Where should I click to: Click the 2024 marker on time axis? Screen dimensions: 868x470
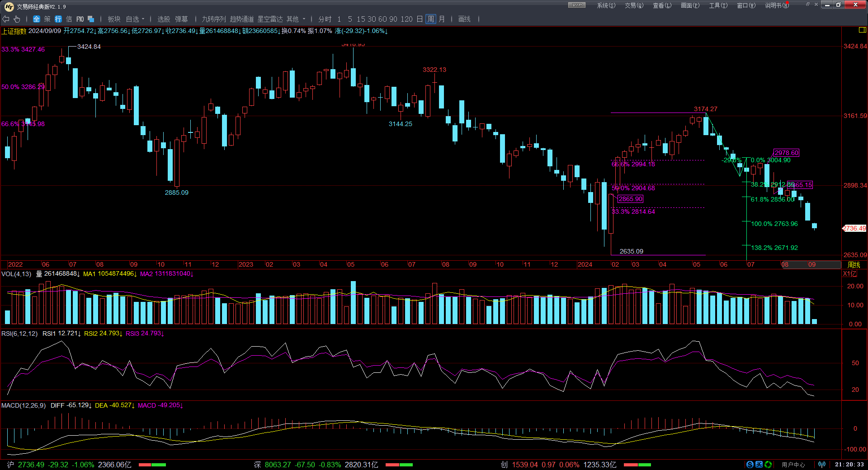point(585,264)
